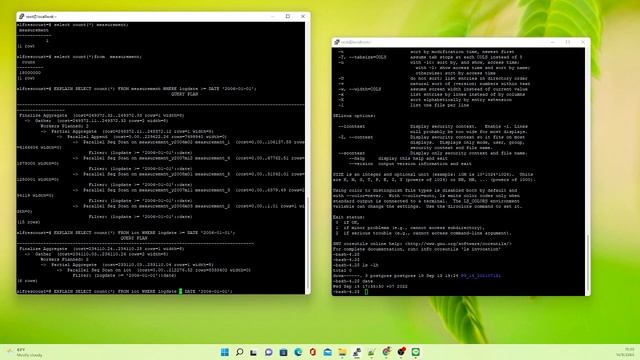Open the red-black taskbar app icon
This screenshot has height=360, width=640.
point(401,352)
